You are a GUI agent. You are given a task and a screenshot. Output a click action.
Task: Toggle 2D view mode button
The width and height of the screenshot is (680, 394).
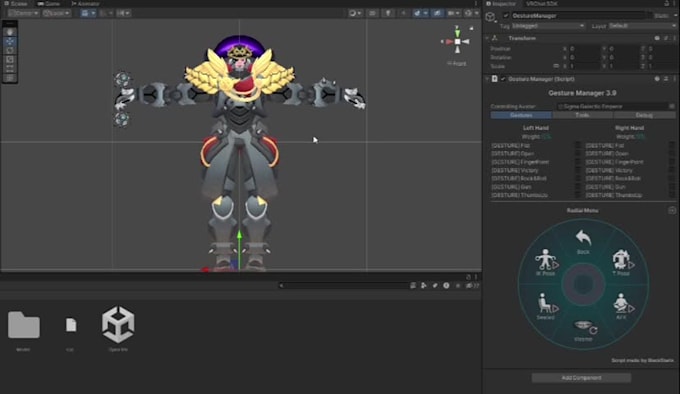tap(372, 13)
